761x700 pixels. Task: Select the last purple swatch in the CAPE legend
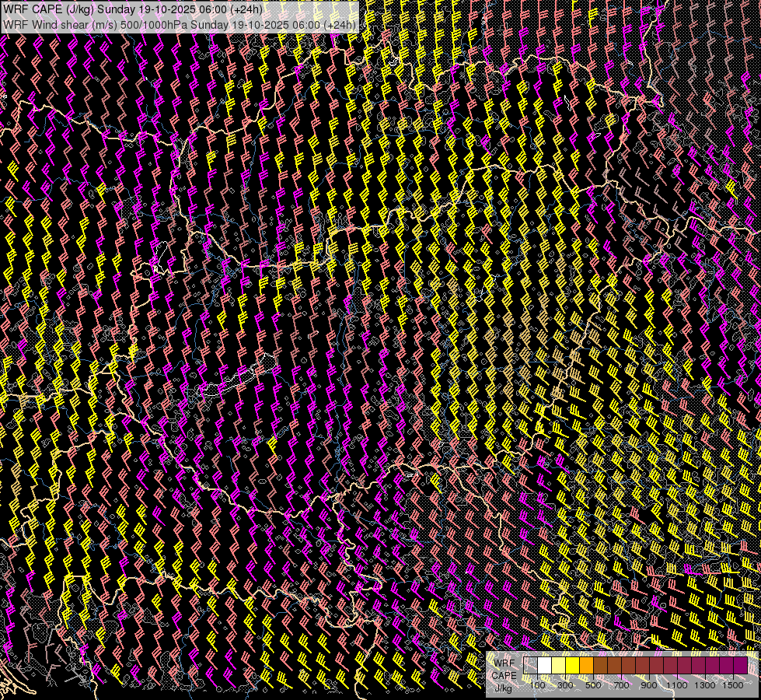(x=740, y=666)
